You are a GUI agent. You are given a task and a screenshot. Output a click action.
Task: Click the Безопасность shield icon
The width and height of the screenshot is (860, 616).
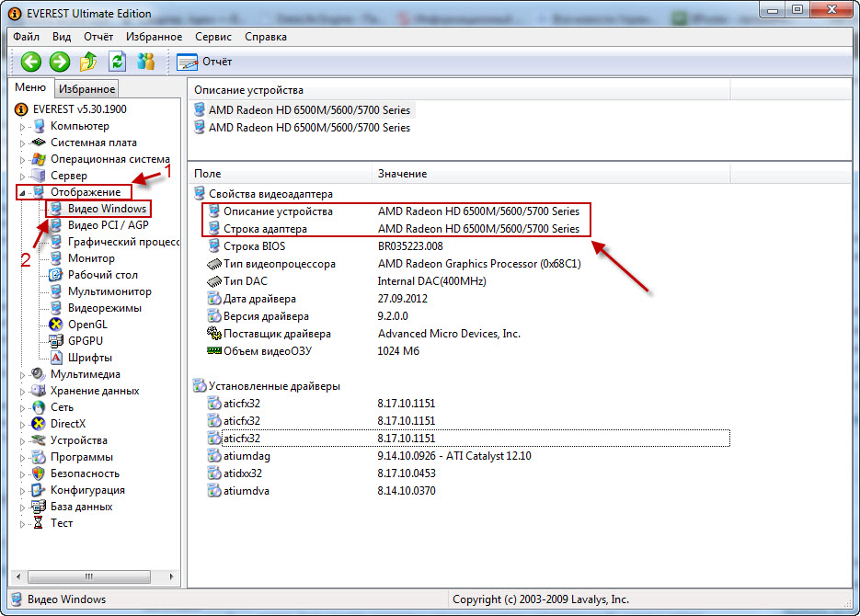39,473
